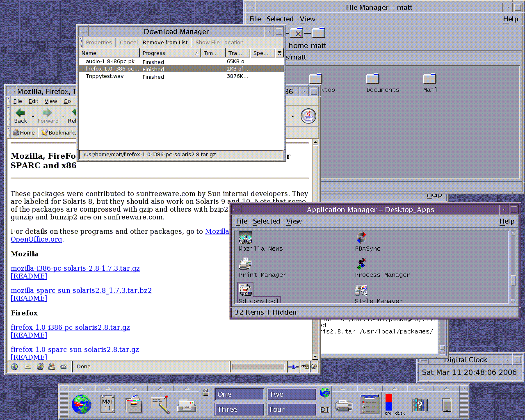Switch to workspace Three

(239, 409)
